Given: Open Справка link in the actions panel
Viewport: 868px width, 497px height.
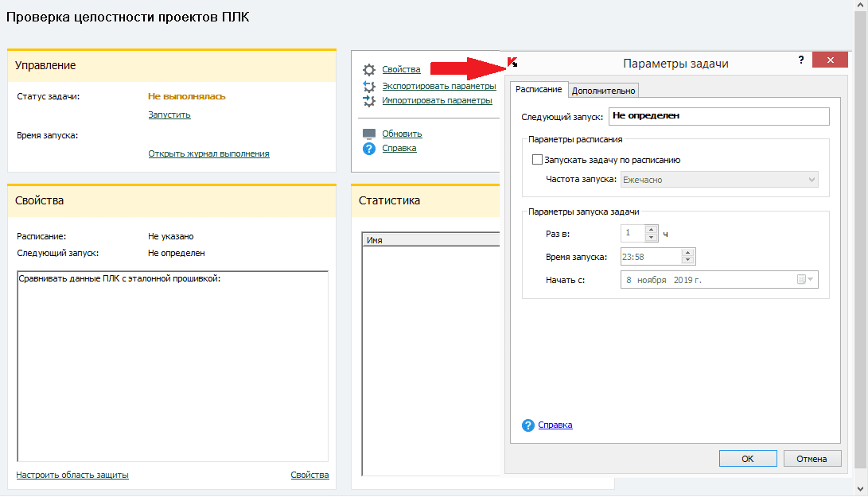Looking at the screenshot, I should 399,149.
